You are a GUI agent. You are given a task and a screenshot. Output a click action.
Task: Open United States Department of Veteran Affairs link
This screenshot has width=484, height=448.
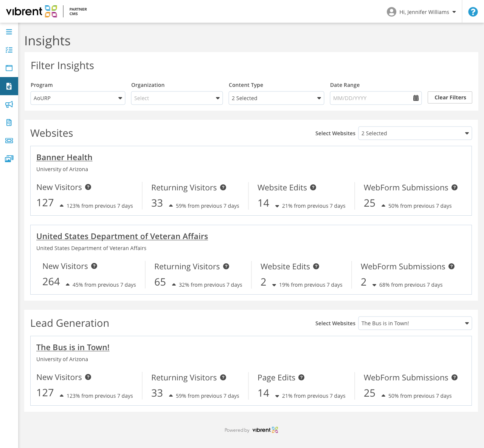pyautogui.click(x=122, y=236)
